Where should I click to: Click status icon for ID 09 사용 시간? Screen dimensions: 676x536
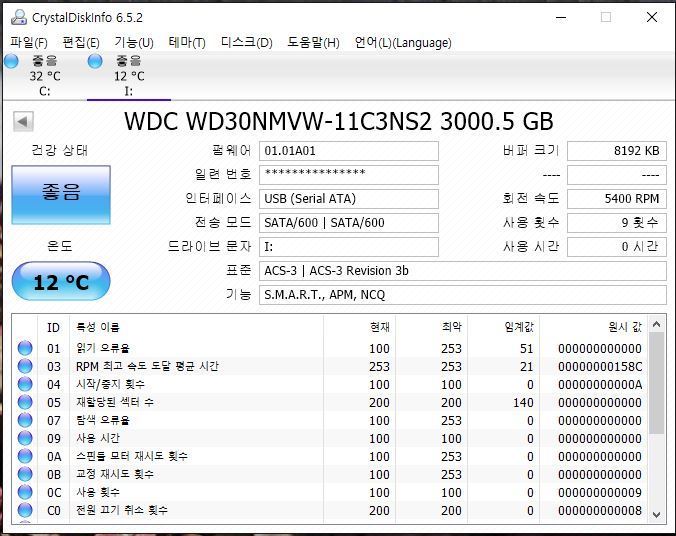pyautogui.click(x=25, y=438)
